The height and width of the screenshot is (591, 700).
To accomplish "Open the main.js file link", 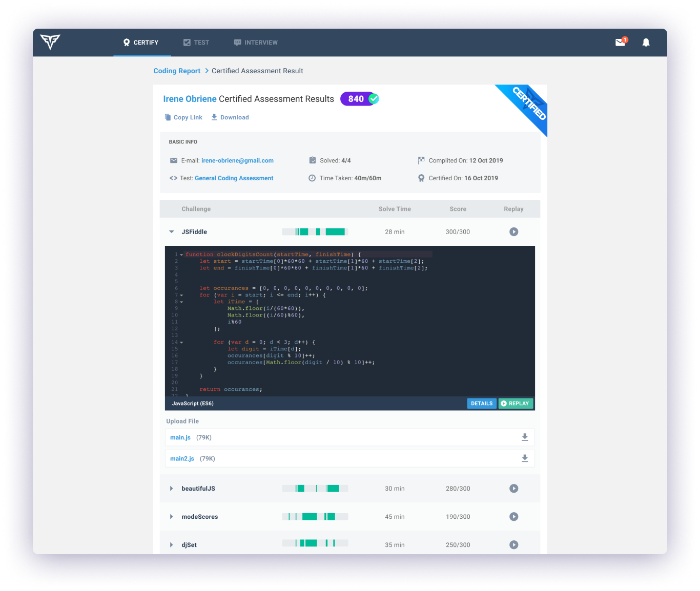I will coord(180,437).
